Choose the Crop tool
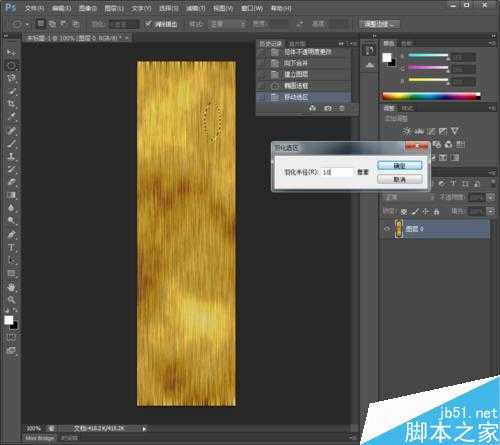Screen dimensions: 500x445 (x=11, y=104)
